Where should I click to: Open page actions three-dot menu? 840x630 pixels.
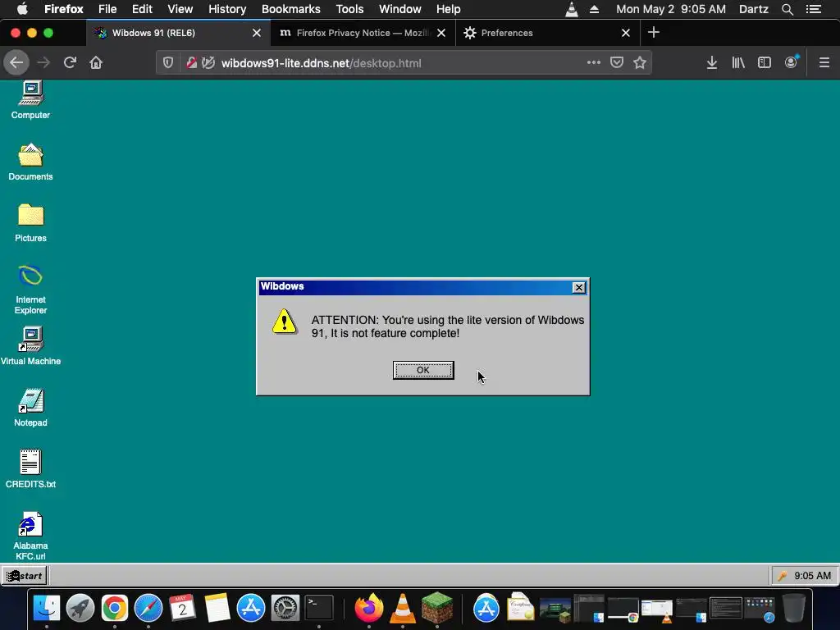click(594, 62)
